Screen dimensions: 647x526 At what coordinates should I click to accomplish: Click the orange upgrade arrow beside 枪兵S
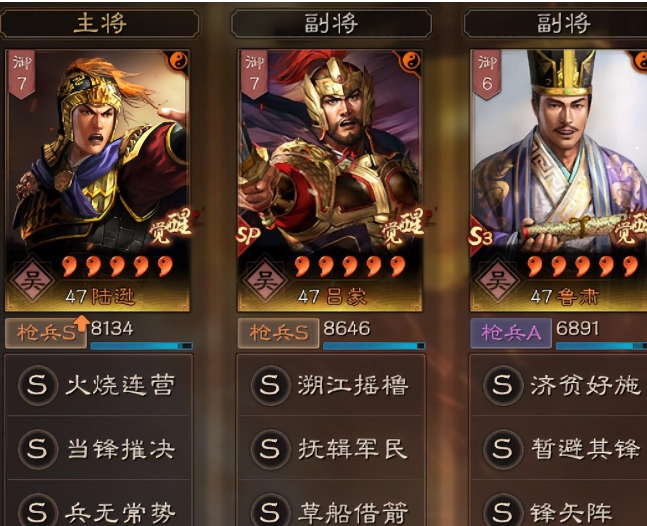[82, 323]
